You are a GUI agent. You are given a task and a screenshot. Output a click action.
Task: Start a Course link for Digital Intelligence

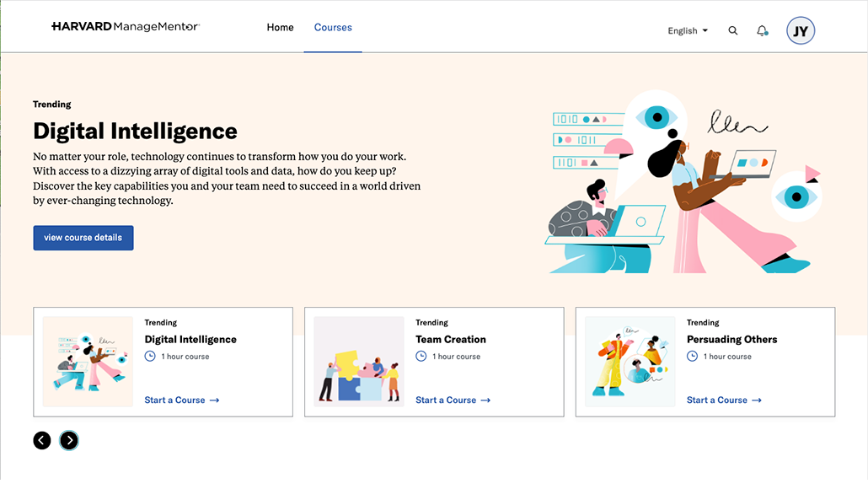click(182, 400)
